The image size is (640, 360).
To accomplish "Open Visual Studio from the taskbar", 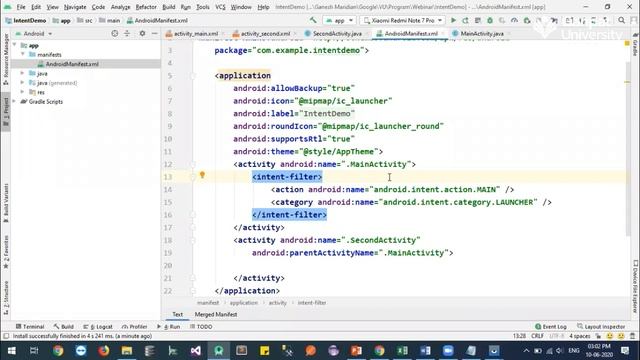I will pyautogui.click(x=196, y=351).
